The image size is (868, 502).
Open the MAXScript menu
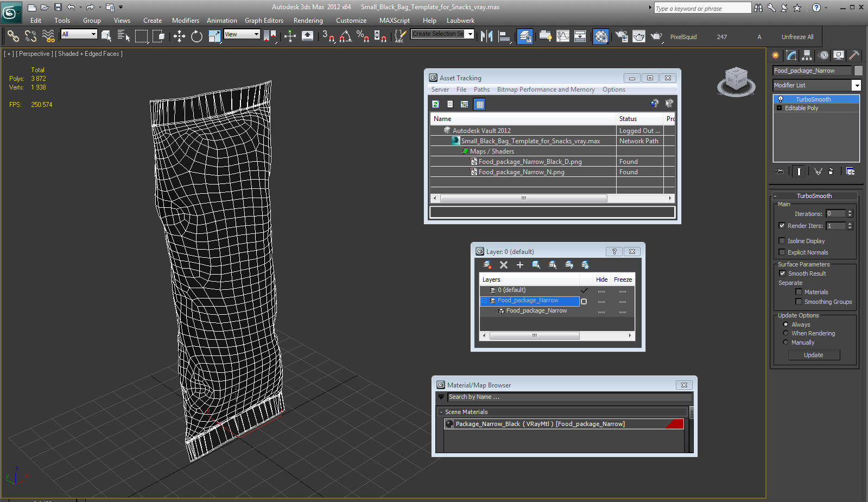pos(395,21)
